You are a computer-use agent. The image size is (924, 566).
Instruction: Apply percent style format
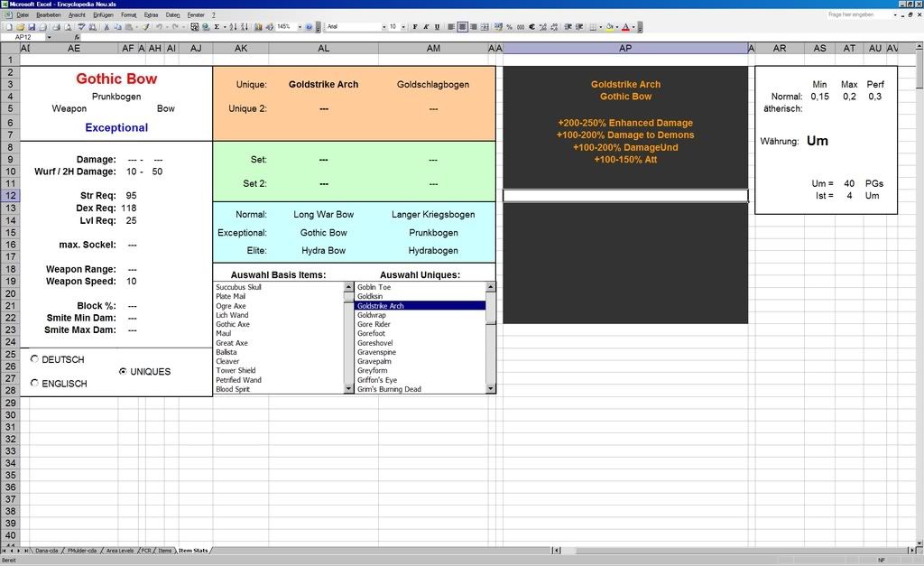click(x=509, y=26)
